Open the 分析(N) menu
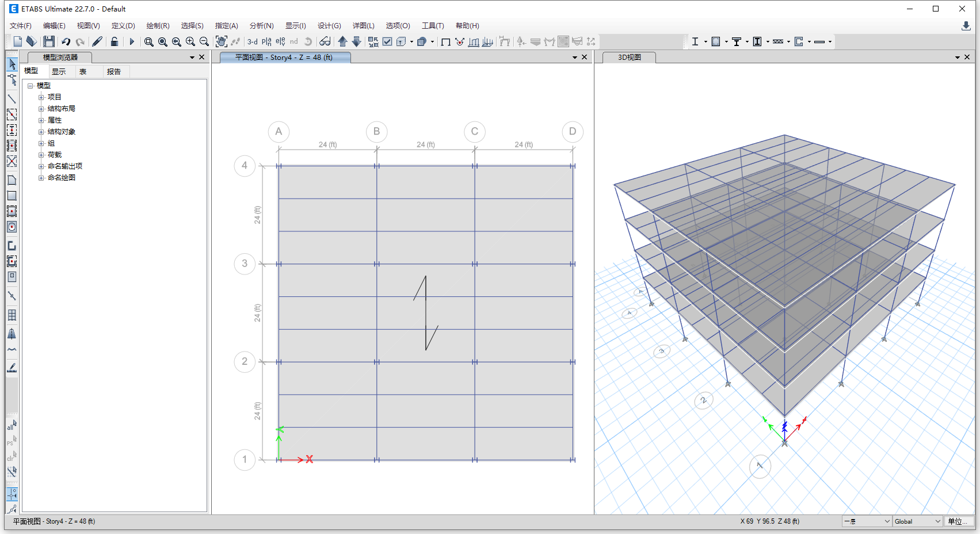The width and height of the screenshot is (980, 534). click(261, 26)
